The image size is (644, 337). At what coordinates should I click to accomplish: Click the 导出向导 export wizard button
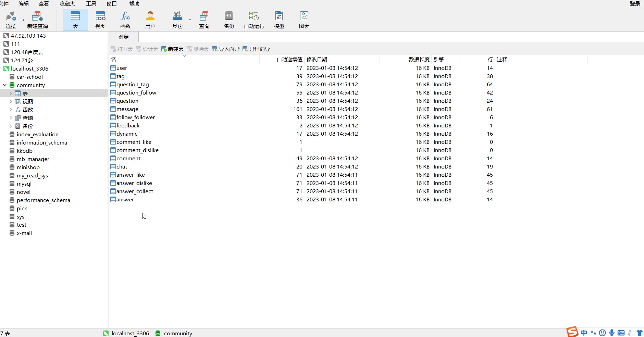point(256,49)
